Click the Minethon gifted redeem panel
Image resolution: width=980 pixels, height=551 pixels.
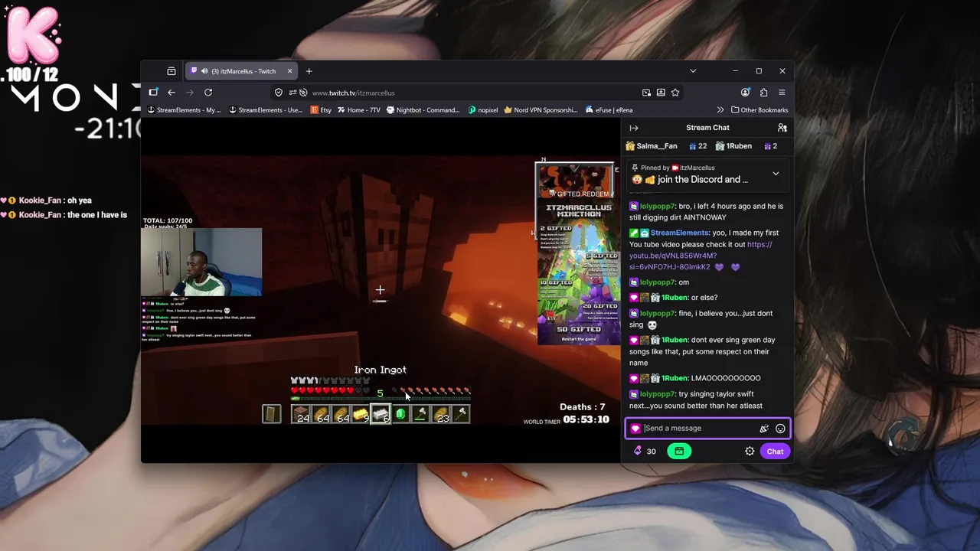[x=578, y=253]
